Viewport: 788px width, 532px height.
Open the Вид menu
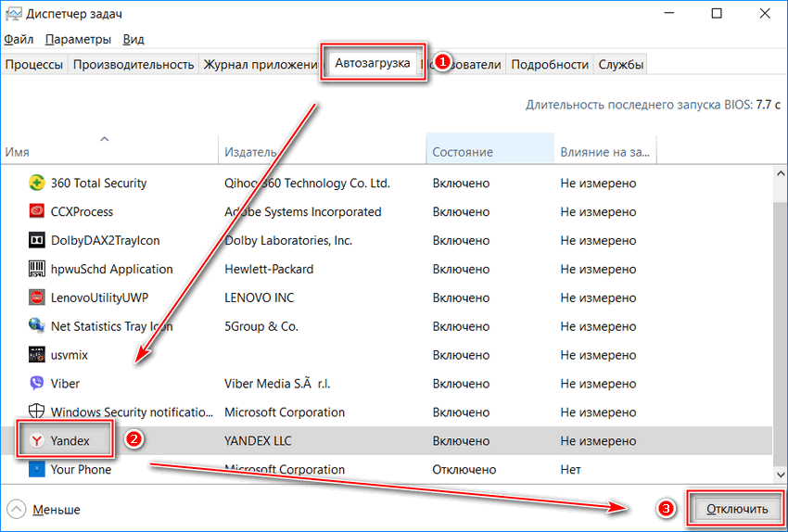pos(133,39)
